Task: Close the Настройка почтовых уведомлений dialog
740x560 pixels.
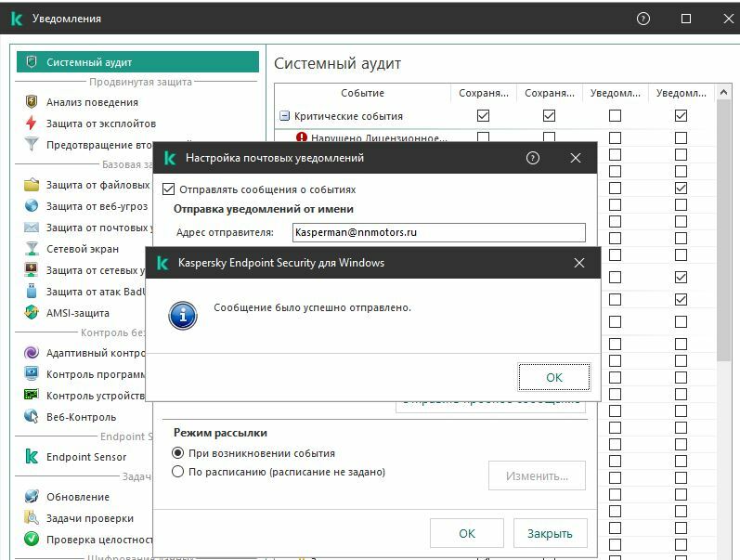Action: click(576, 158)
